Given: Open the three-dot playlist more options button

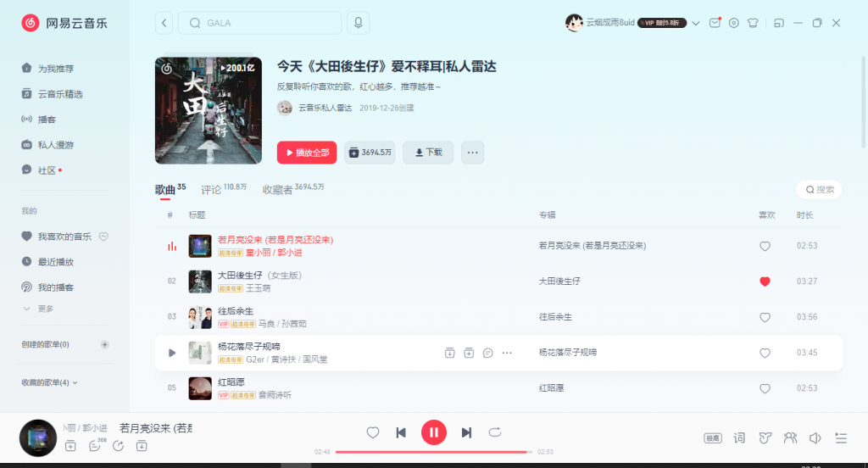Looking at the screenshot, I should [x=472, y=153].
